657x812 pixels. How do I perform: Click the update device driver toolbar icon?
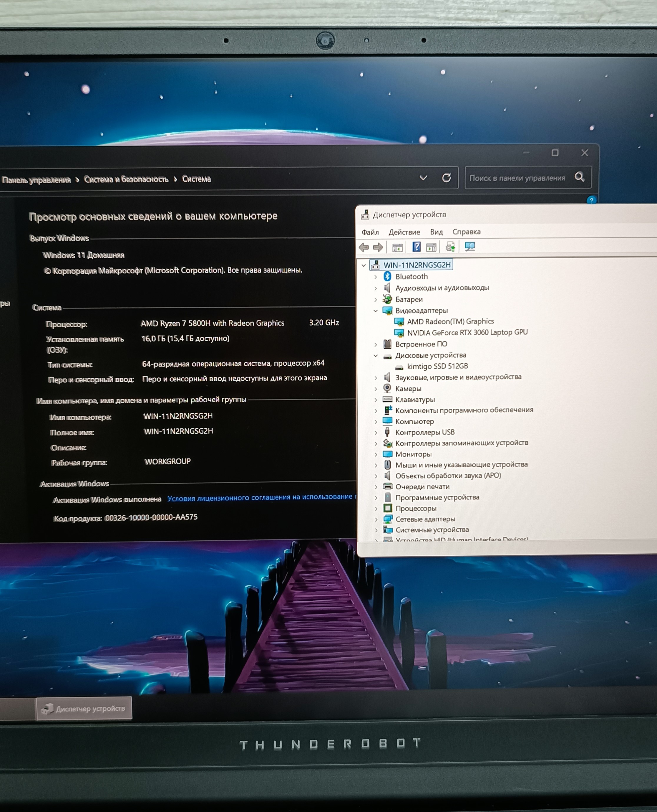(x=450, y=247)
